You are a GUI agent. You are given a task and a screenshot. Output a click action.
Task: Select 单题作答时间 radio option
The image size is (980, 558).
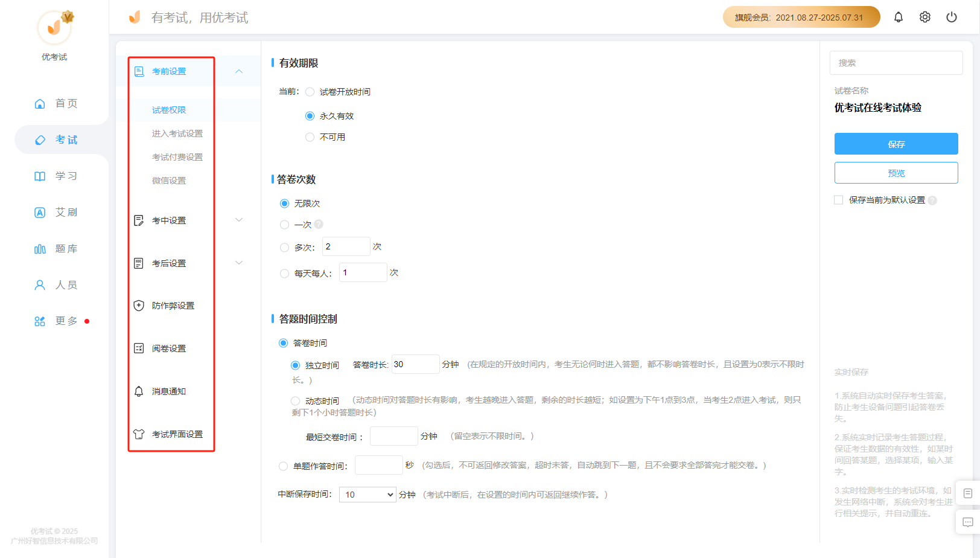coord(283,466)
